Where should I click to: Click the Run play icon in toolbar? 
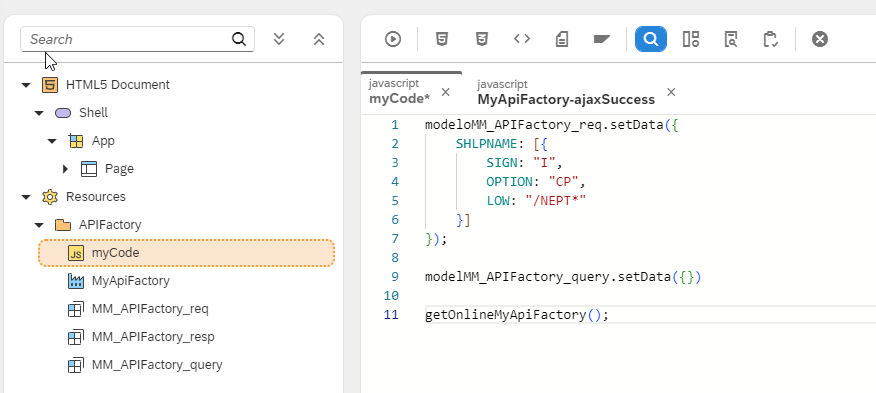point(393,39)
